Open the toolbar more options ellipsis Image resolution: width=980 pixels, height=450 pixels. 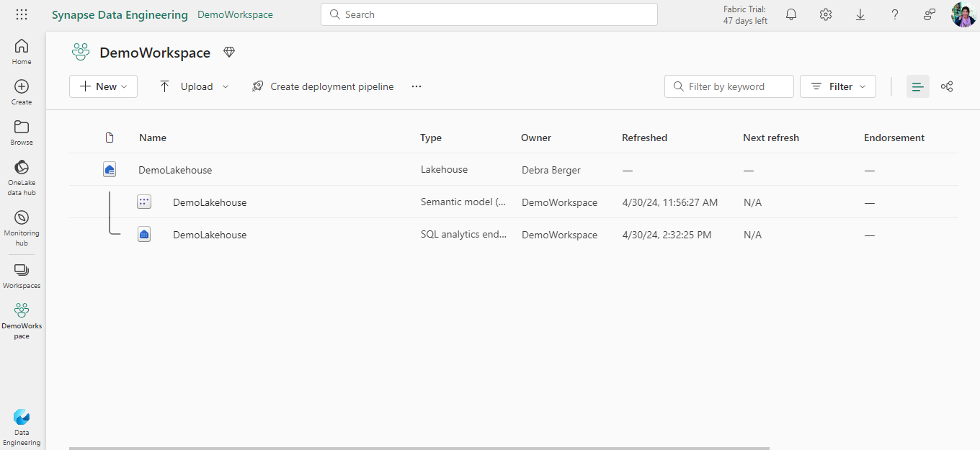pyautogui.click(x=416, y=86)
